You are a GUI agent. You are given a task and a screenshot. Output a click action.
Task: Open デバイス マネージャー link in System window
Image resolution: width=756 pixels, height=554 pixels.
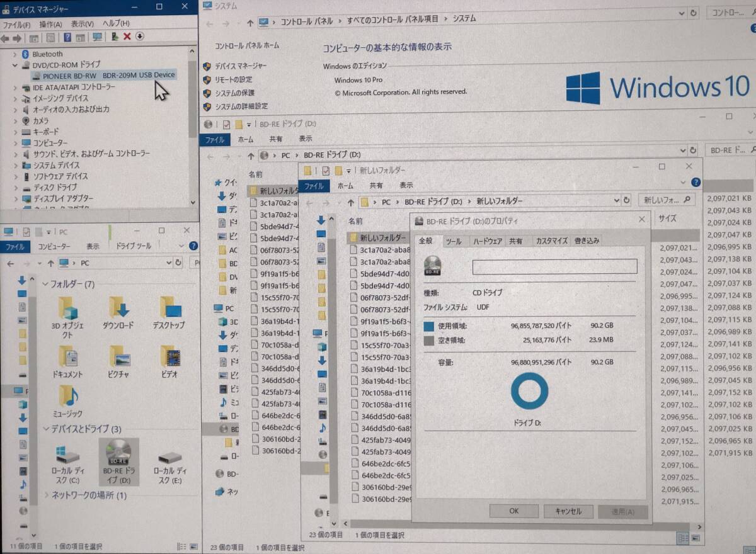tap(241, 65)
